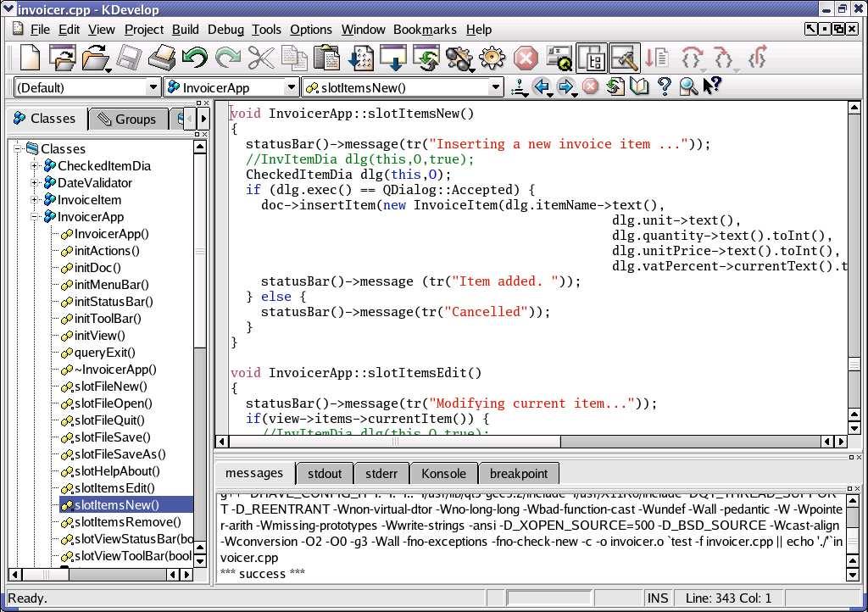The width and height of the screenshot is (868, 612).
Task: Click the Save floppy disk icon
Action: tap(129, 58)
